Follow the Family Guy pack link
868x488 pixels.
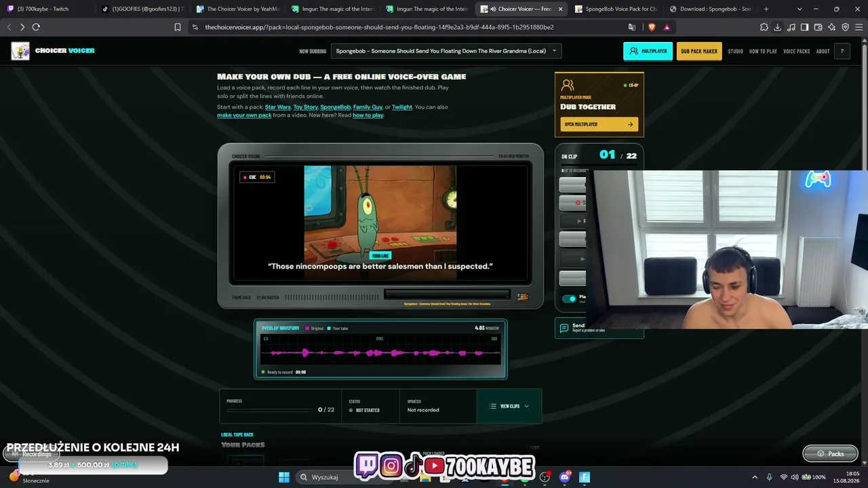click(x=368, y=107)
